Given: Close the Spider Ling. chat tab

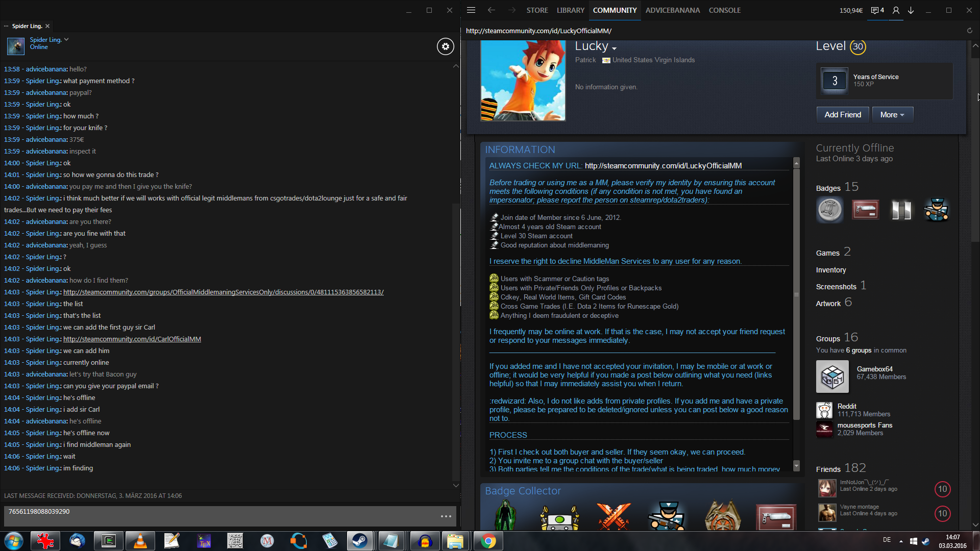Looking at the screenshot, I should 47,26.
